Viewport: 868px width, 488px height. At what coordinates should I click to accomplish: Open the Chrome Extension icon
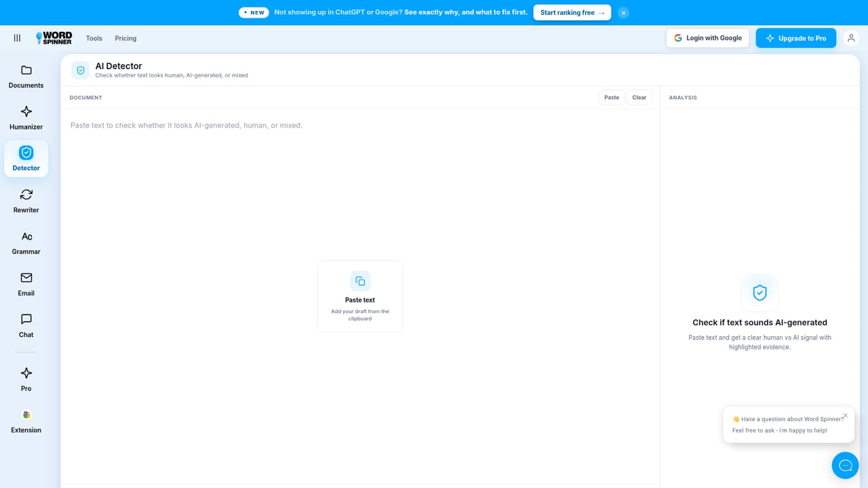tap(26, 415)
